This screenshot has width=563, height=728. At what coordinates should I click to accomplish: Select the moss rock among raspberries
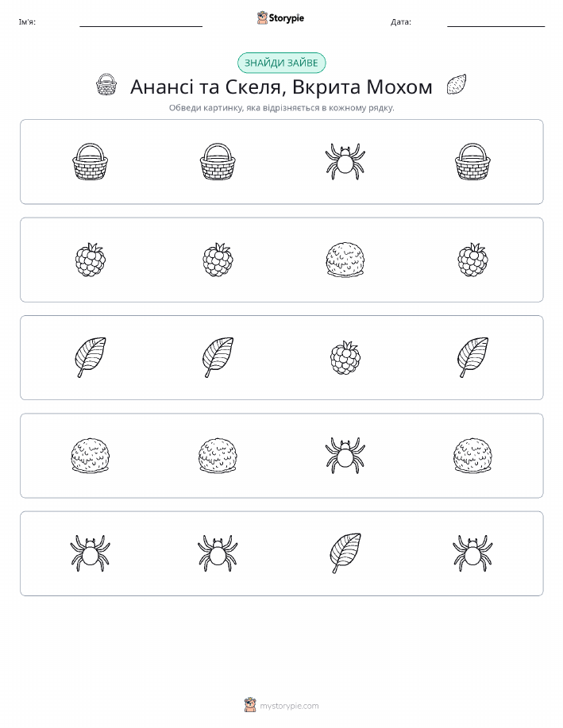pos(345,260)
